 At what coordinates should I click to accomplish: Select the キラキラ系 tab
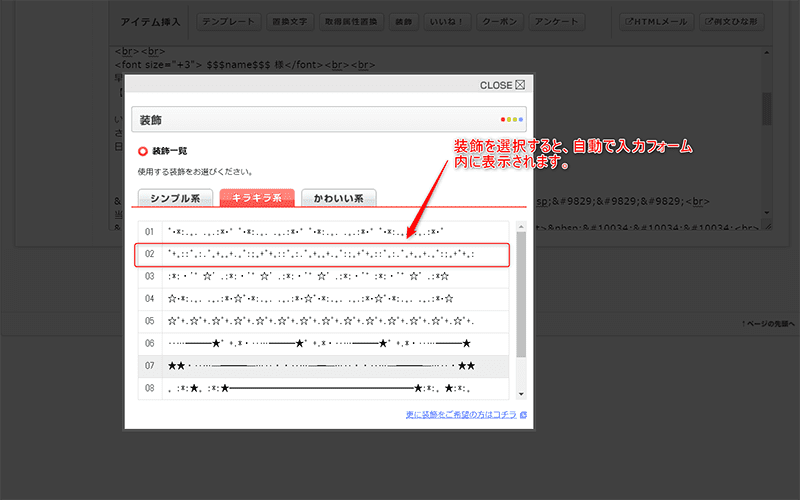click(x=257, y=198)
